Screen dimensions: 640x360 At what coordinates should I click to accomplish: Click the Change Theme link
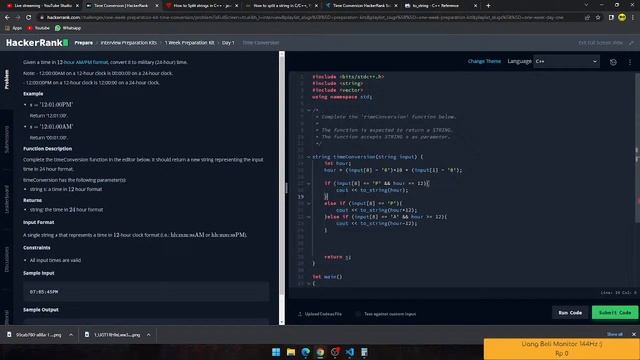point(484,61)
